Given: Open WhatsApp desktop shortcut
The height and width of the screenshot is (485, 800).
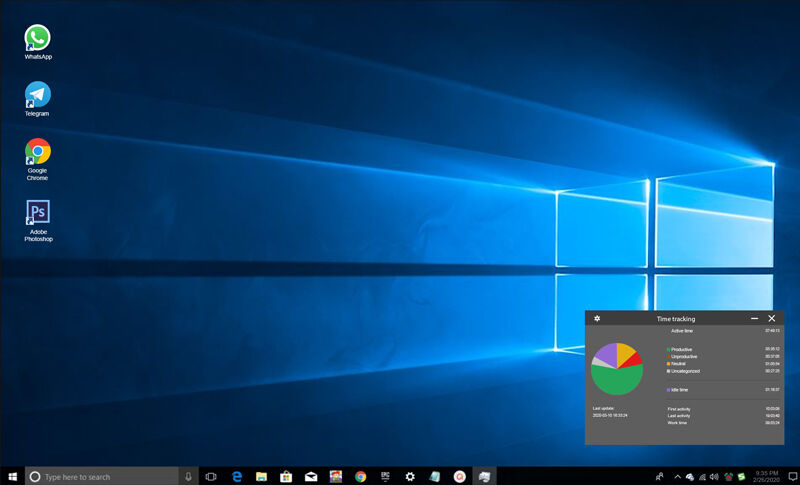Looking at the screenshot, I should (x=38, y=38).
